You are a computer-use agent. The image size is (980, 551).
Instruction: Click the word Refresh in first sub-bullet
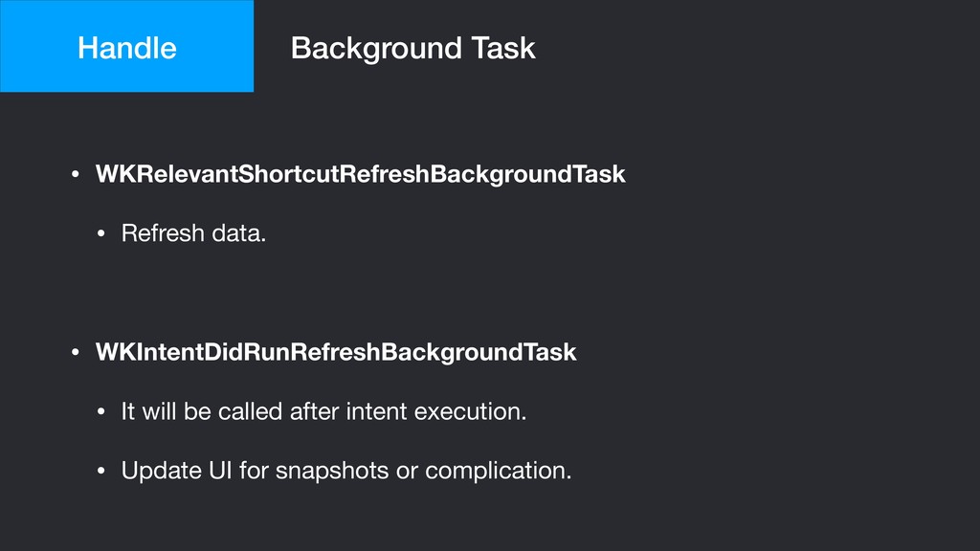pos(163,233)
